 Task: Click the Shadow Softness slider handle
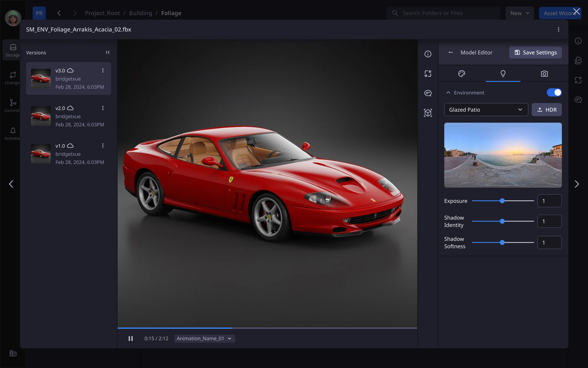pyautogui.click(x=502, y=242)
